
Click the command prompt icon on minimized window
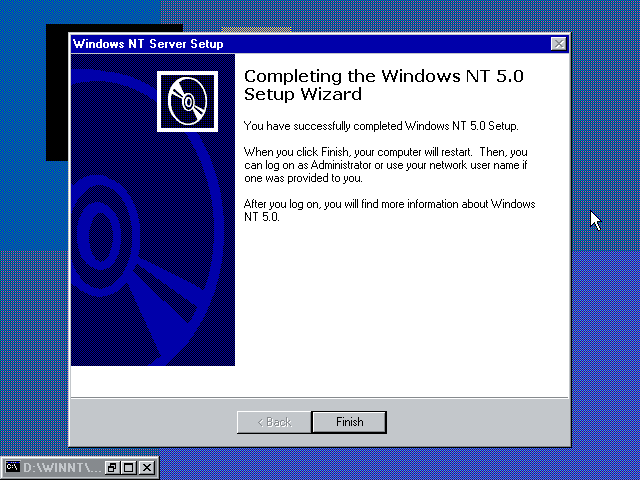[x=12, y=467]
